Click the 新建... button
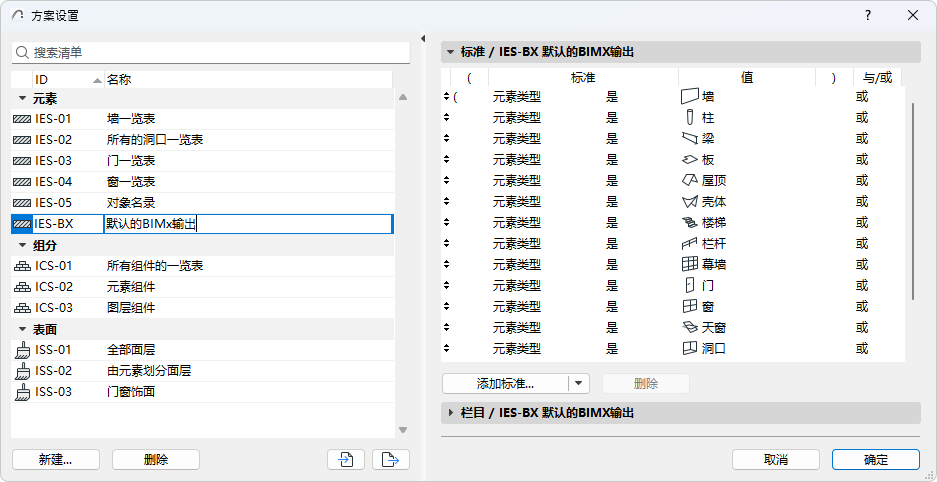This screenshot has height=482, width=937. click(56, 459)
